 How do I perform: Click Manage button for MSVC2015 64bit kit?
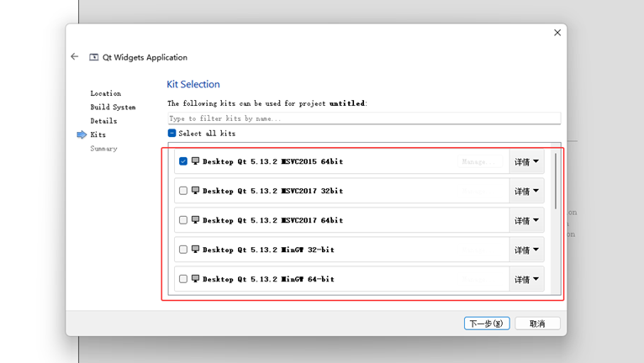(x=480, y=161)
